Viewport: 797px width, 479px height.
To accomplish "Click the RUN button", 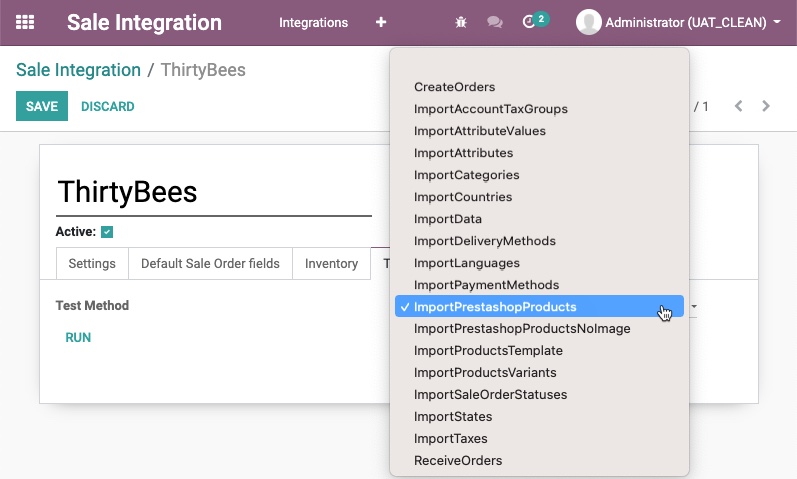I will coord(78,338).
